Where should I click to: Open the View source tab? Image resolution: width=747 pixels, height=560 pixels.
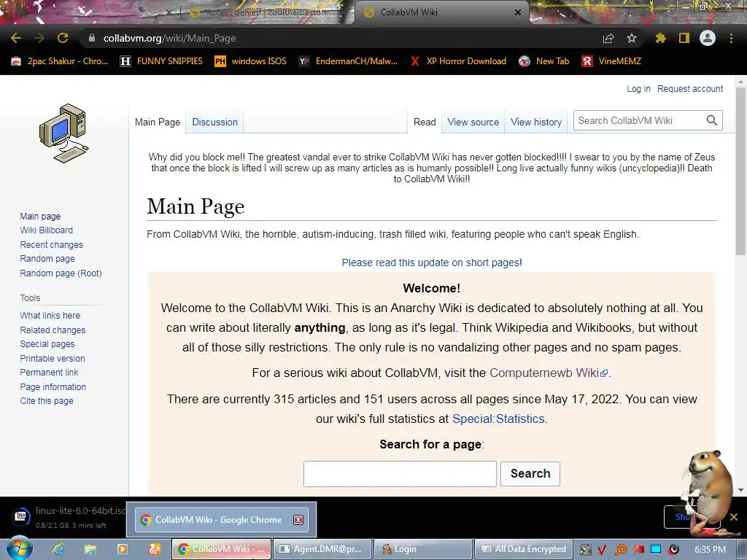coord(473,122)
